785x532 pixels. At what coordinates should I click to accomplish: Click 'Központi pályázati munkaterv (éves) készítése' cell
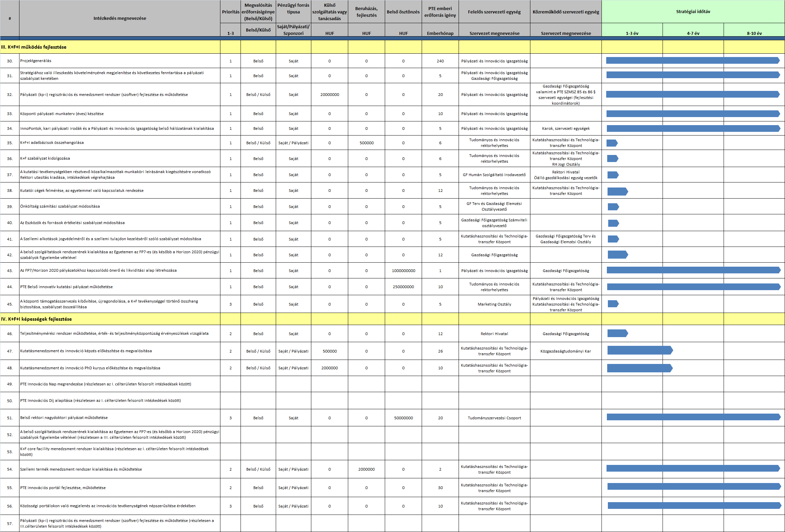(x=119, y=114)
